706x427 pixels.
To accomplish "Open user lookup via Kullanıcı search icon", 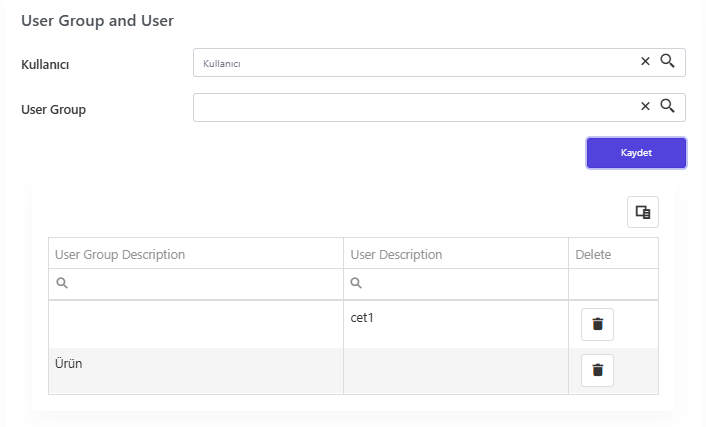I will point(667,61).
